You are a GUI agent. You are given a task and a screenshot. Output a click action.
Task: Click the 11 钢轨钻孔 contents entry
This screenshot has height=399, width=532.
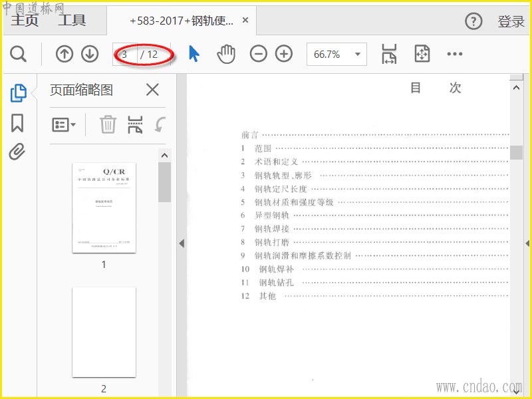click(375, 282)
